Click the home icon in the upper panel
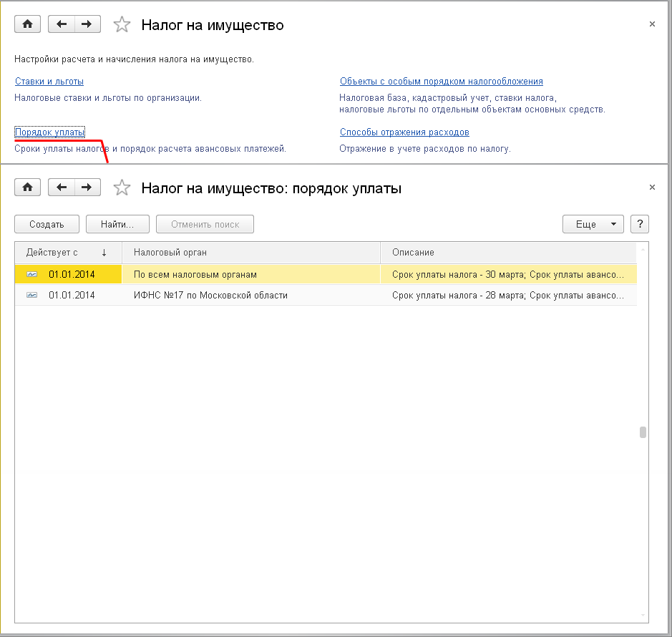Viewport: 672px width, 637px height. pyautogui.click(x=28, y=24)
